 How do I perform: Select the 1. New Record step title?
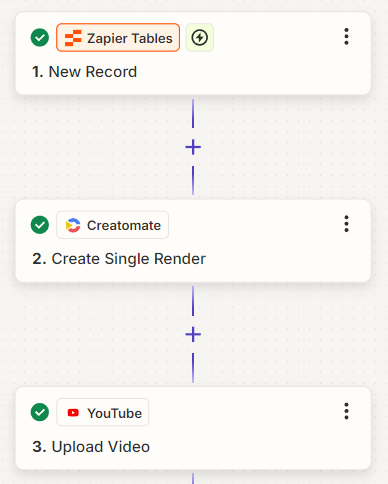click(x=85, y=72)
